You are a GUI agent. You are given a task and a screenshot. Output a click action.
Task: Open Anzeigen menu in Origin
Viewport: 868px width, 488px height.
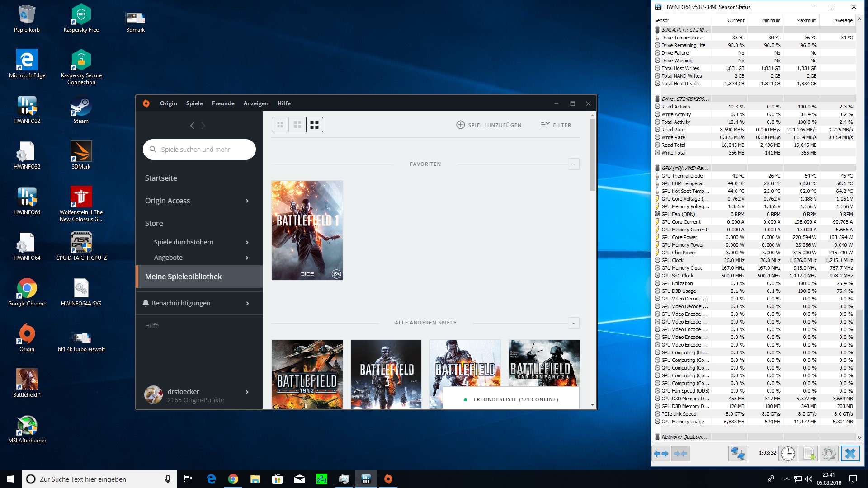pyautogui.click(x=256, y=103)
